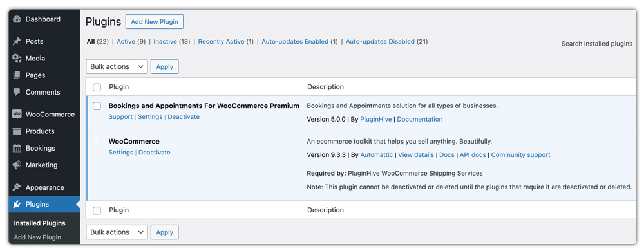Click the Dashboard gauge icon
This screenshot has width=644, height=251.
point(17,19)
